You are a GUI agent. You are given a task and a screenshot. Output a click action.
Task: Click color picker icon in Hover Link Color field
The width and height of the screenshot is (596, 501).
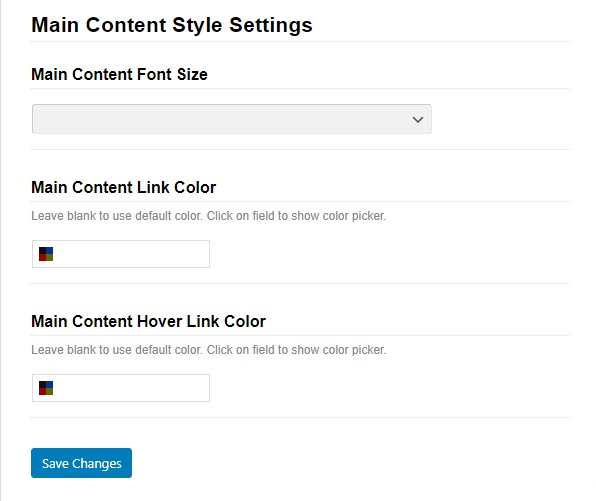click(x=46, y=388)
